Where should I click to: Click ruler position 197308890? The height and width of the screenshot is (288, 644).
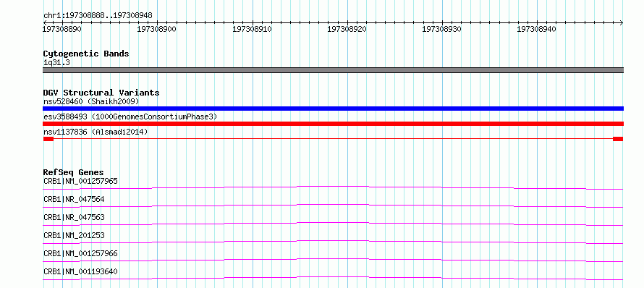[x=62, y=29]
